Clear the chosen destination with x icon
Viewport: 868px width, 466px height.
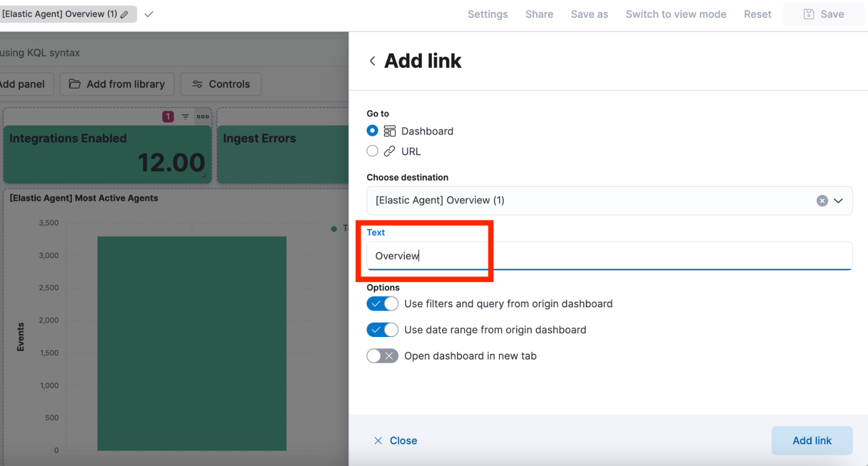(x=822, y=201)
